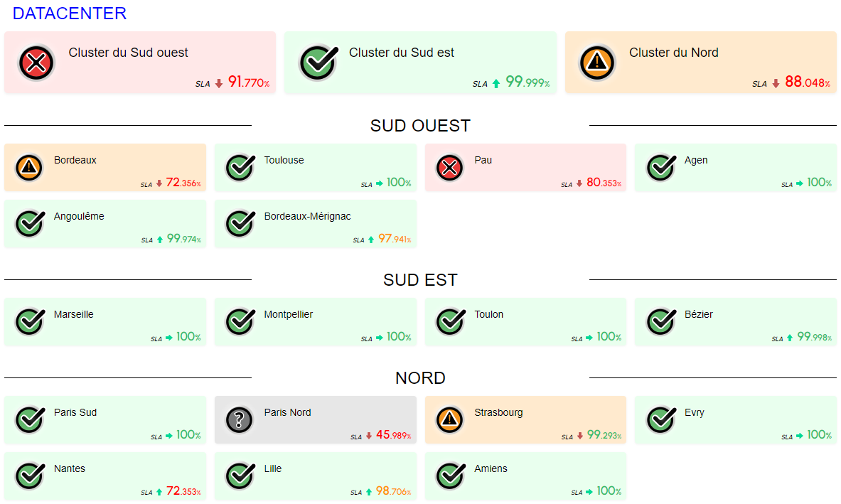
Task: Click the Nantes 72.353% SLA value
Action: click(x=183, y=491)
